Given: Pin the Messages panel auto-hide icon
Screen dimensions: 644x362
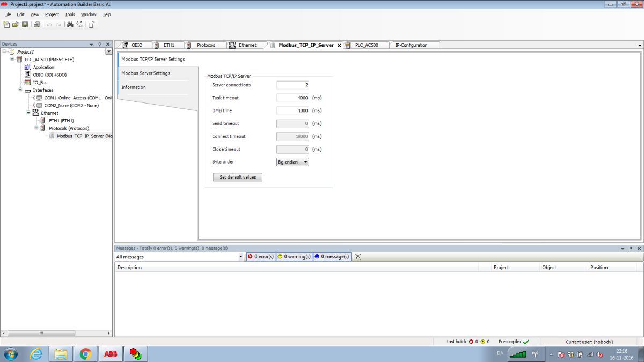Looking at the screenshot, I should [631, 248].
